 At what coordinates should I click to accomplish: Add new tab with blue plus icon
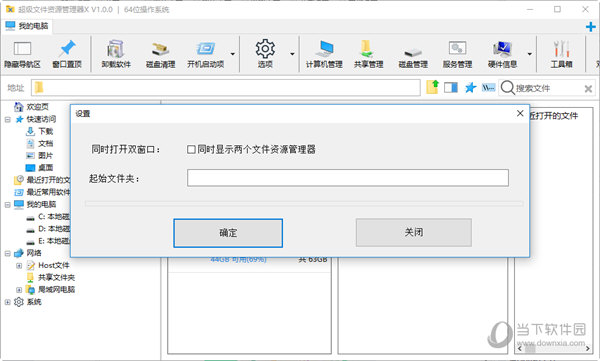point(590,27)
